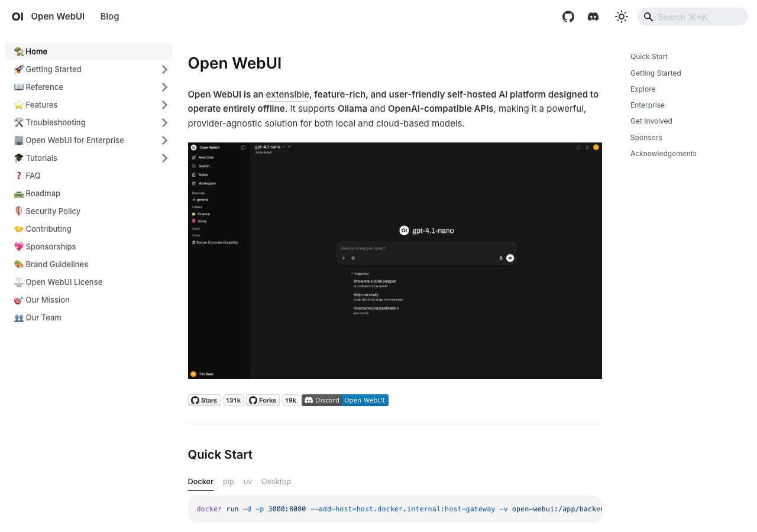
Task: Click the GitHub Forks badge
Action: pos(263,400)
